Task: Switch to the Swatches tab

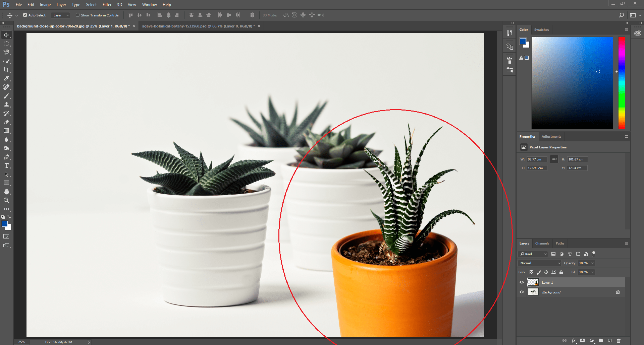Action: pyautogui.click(x=541, y=29)
